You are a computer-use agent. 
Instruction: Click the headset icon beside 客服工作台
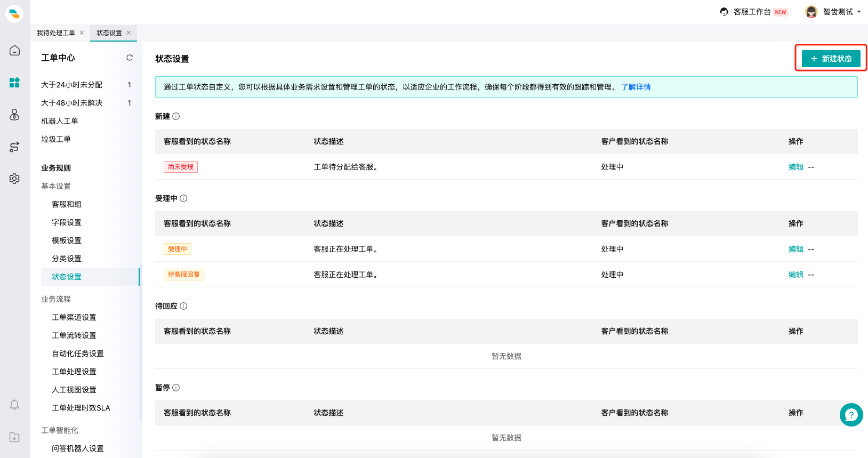724,12
